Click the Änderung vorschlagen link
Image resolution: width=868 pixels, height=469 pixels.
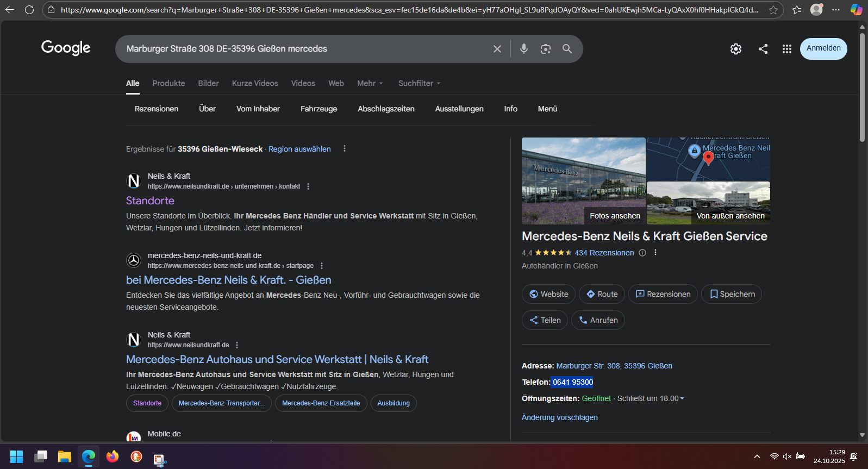[560, 417]
